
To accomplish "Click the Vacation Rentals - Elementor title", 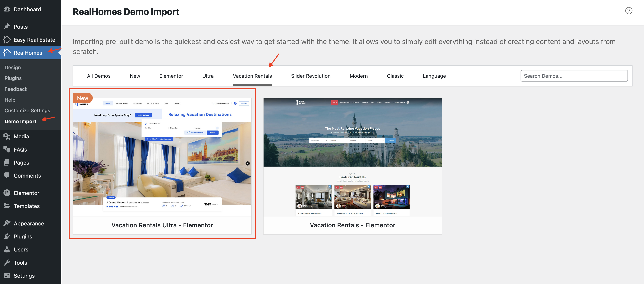I will [x=352, y=225].
